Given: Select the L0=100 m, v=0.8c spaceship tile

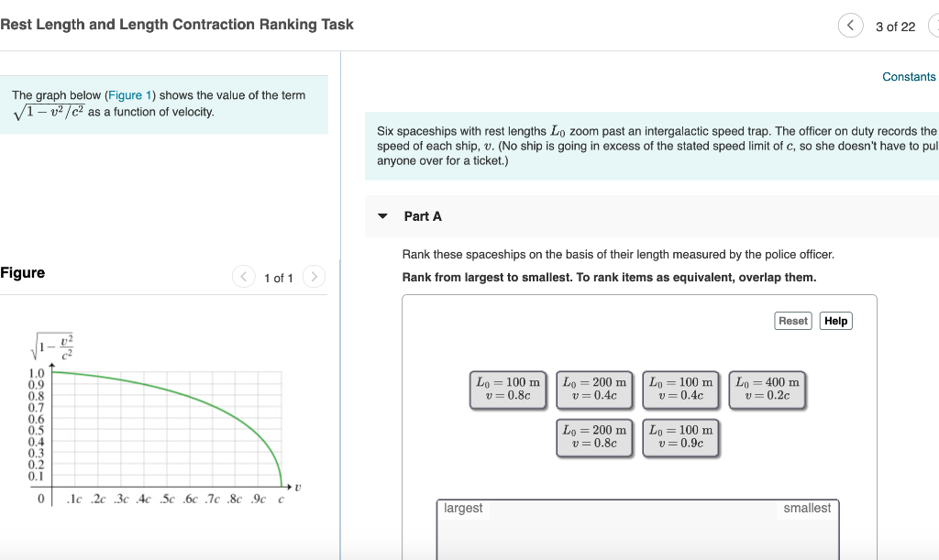Looking at the screenshot, I should 507,389.
